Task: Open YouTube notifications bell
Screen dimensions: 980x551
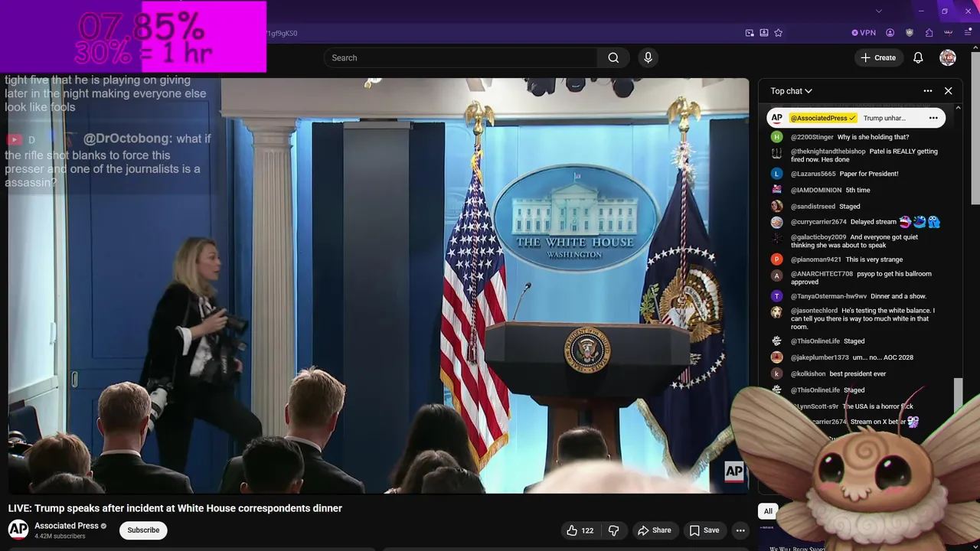Action: 918,57
